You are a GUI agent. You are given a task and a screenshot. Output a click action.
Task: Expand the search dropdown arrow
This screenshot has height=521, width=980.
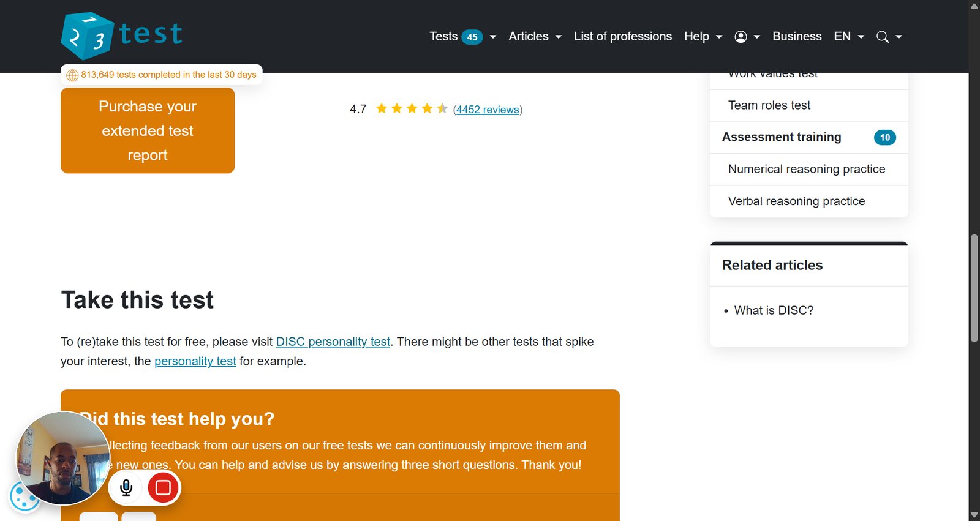coord(899,37)
